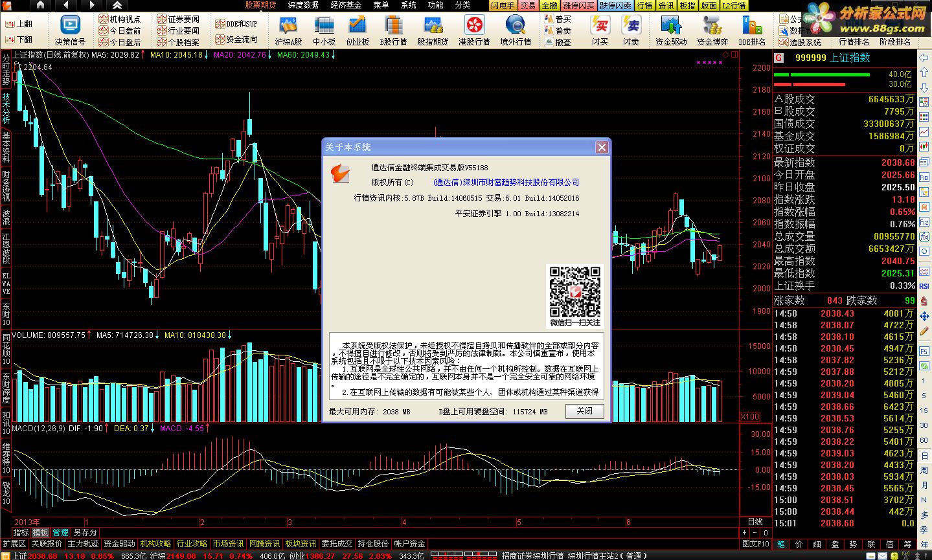This screenshot has height=560, width=932.
Task: Switch to 基本资料 side tab
Action: (6, 148)
